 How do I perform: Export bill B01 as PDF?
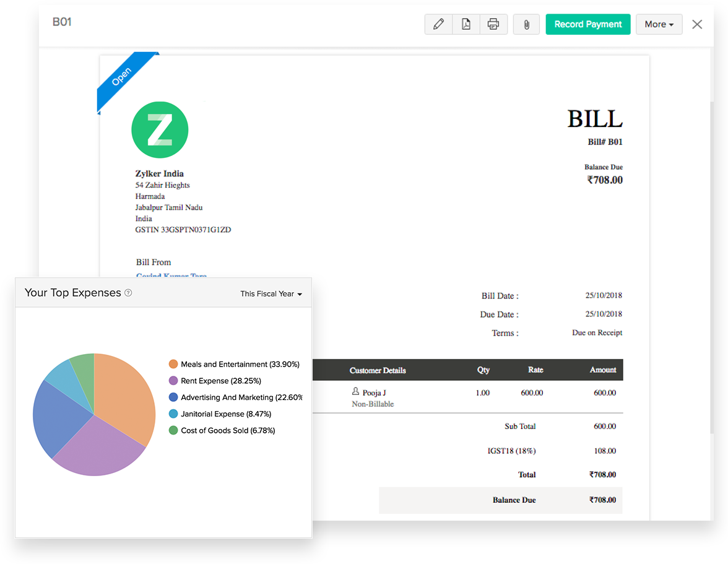466,24
